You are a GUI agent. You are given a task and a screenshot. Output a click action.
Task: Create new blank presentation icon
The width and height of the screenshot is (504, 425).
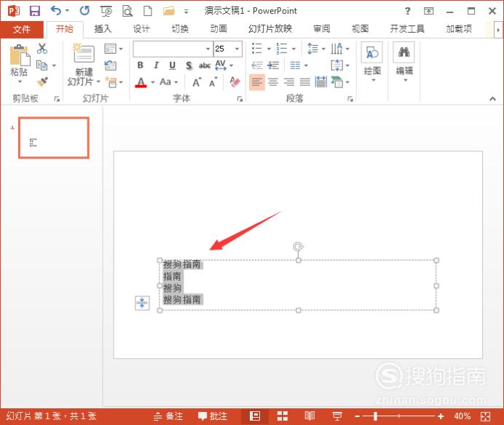[148, 11]
